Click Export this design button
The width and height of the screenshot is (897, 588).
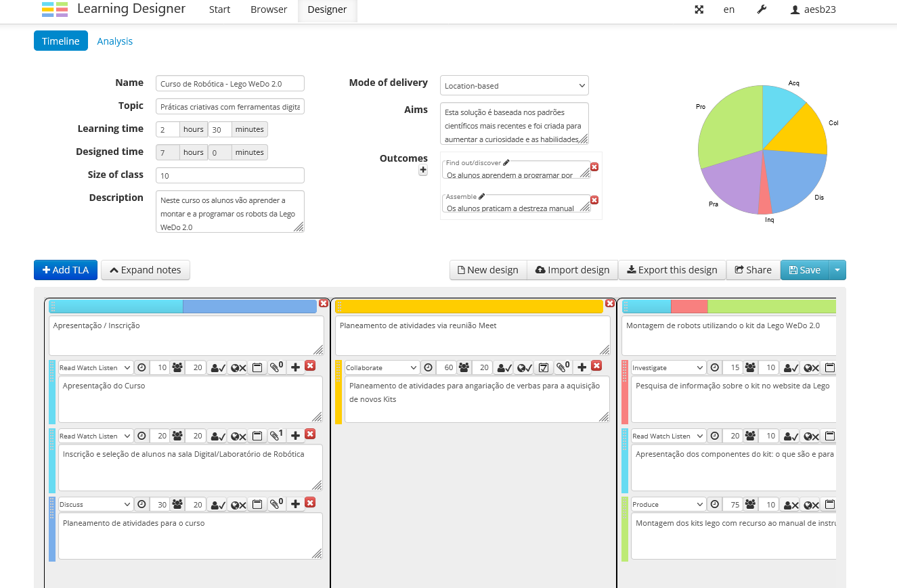tap(672, 270)
